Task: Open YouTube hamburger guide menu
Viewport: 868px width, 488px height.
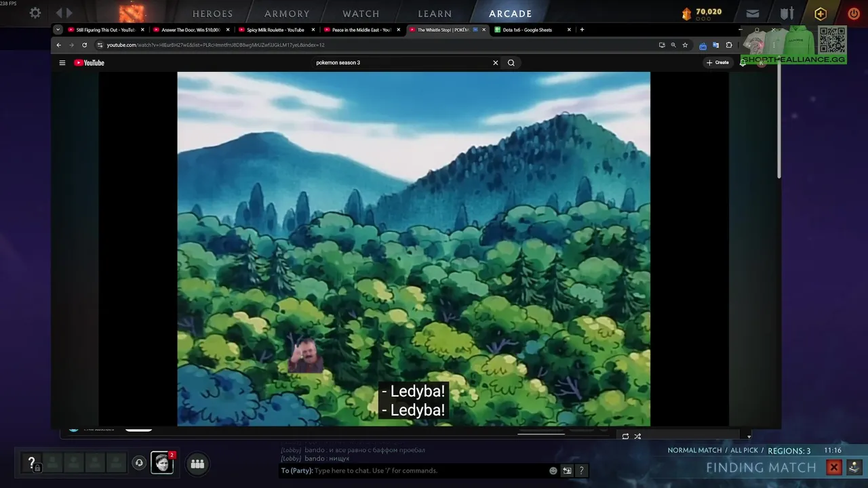Action: pyautogui.click(x=62, y=63)
